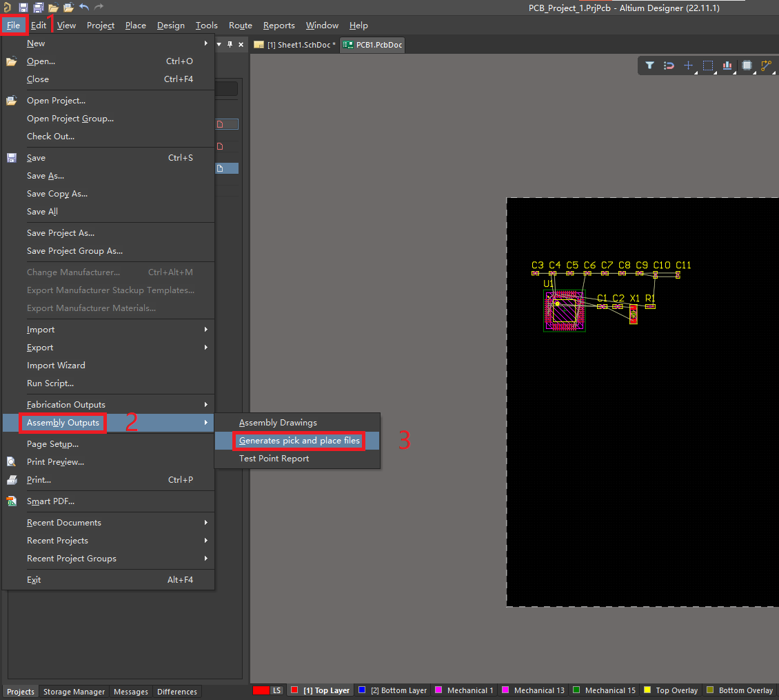Open the Route menu
779x700 pixels.
241,26
